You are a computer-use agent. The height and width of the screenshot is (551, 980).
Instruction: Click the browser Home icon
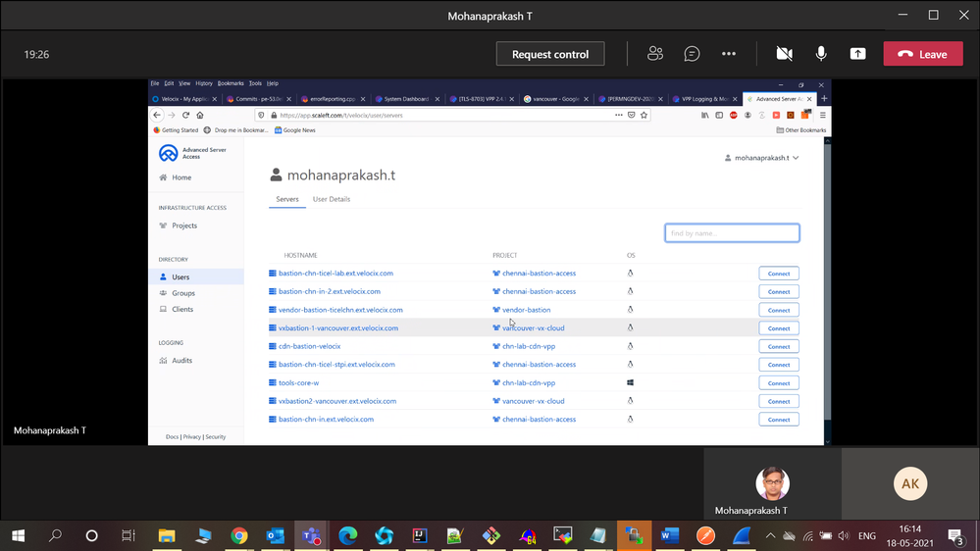[x=200, y=115]
